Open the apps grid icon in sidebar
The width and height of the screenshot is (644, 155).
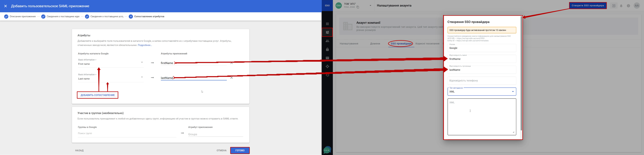point(327,24)
